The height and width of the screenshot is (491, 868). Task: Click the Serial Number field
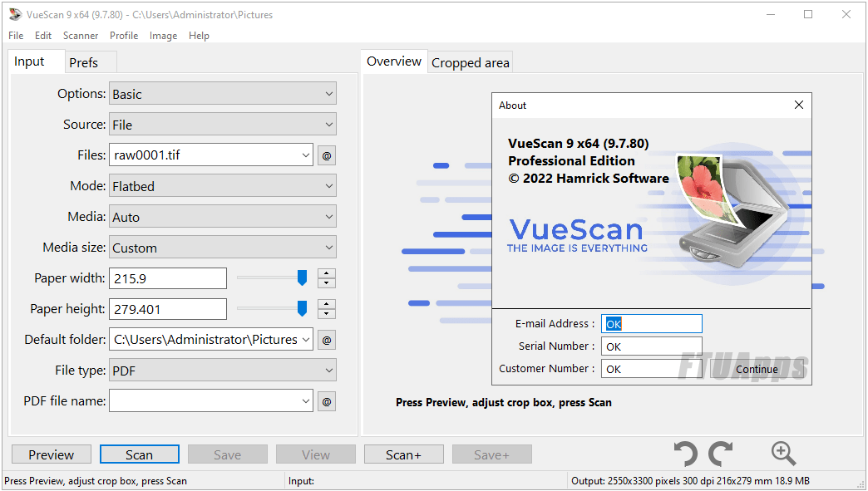tap(652, 346)
